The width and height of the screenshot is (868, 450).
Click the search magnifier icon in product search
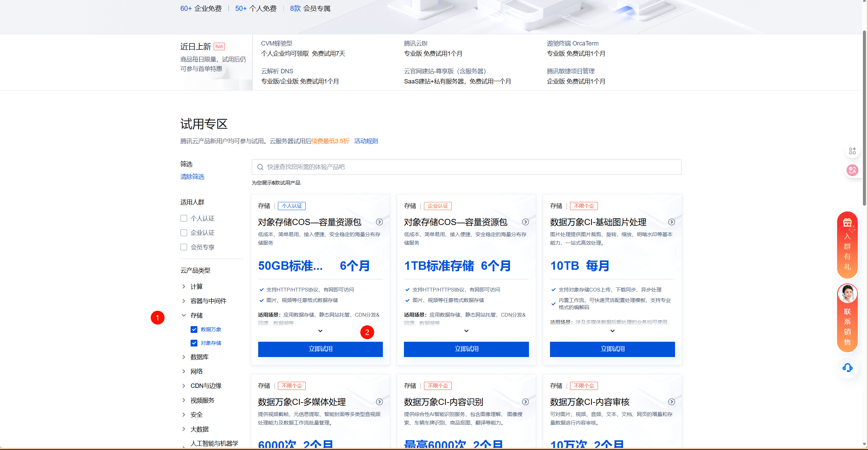point(260,167)
